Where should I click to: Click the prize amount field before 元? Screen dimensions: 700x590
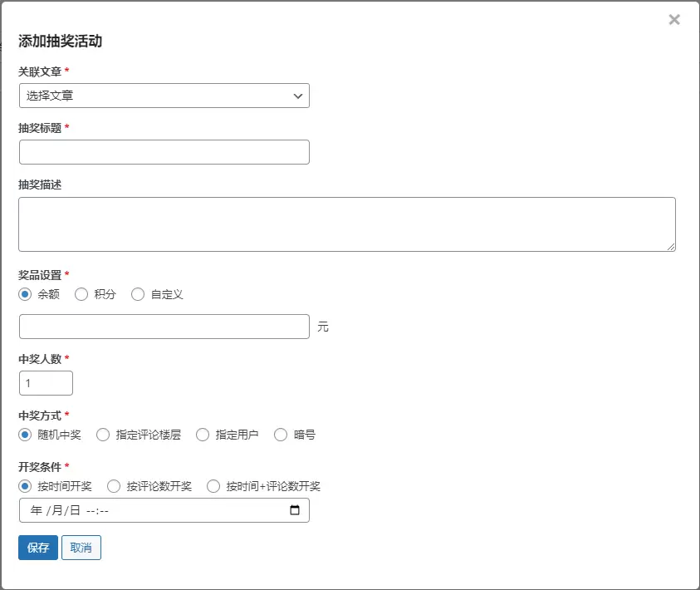(164, 327)
